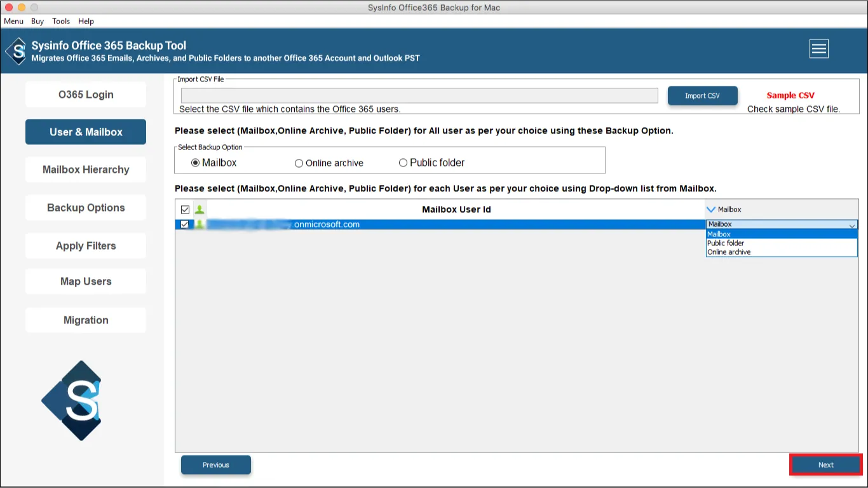868x488 pixels.
Task: Open the Sample CSV link
Action: 790,95
